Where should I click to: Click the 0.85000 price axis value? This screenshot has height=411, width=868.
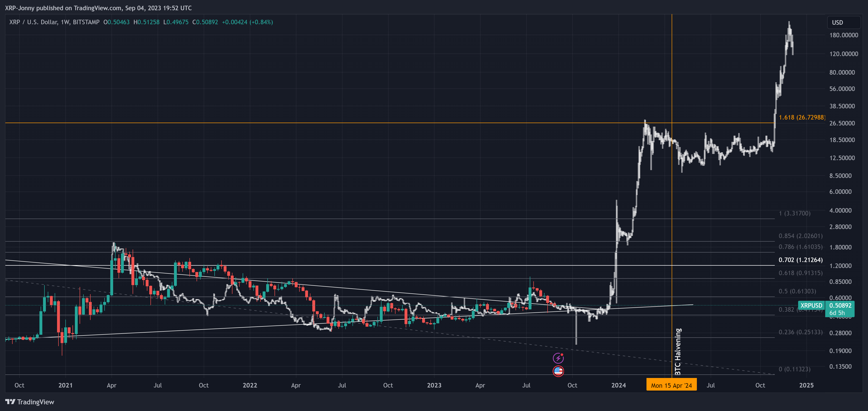pos(840,282)
